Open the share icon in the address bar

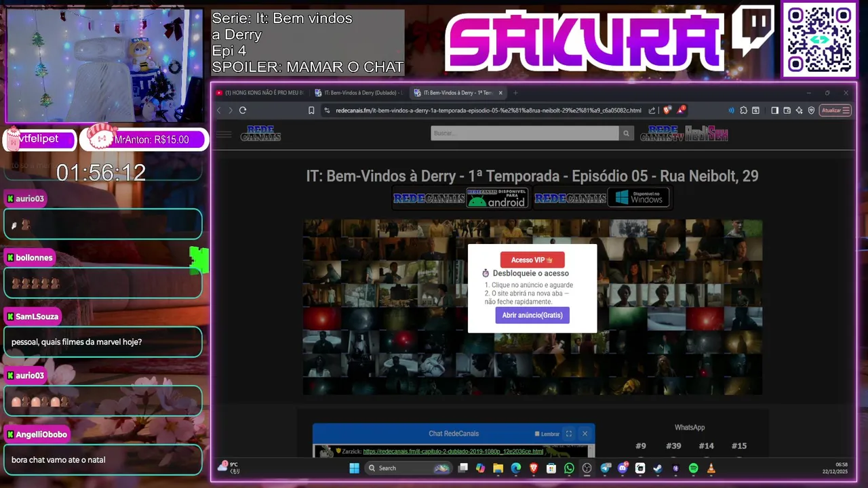pyautogui.click(x=652, y=110)
